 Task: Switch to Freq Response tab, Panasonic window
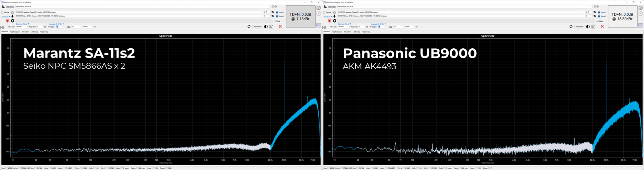click(x=337, y=32)
